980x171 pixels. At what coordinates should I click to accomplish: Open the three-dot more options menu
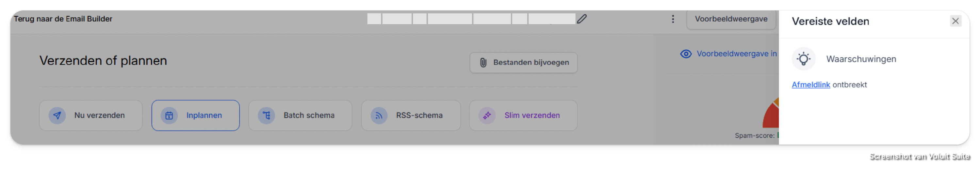pos(673,19)
